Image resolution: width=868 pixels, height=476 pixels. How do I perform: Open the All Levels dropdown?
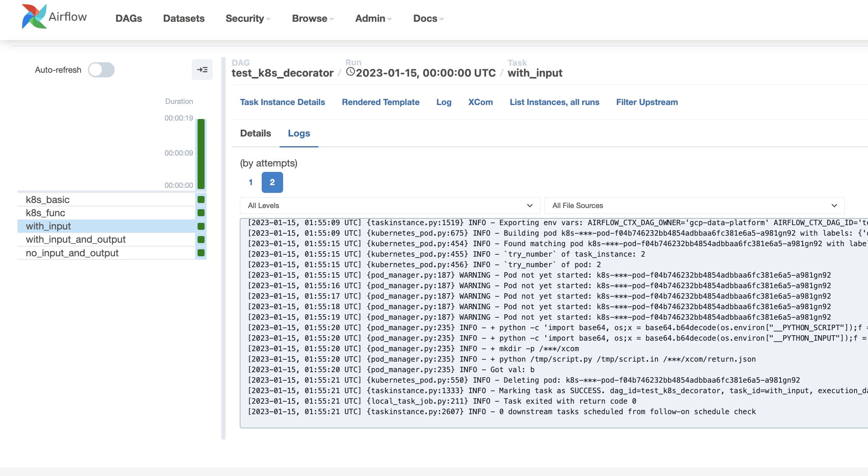[390, 206]
